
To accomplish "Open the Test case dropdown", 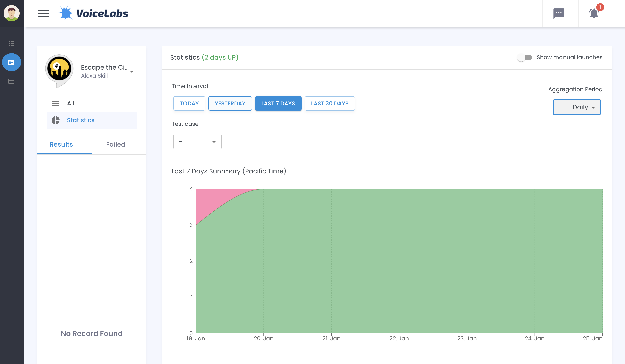I will pos(197,142).
